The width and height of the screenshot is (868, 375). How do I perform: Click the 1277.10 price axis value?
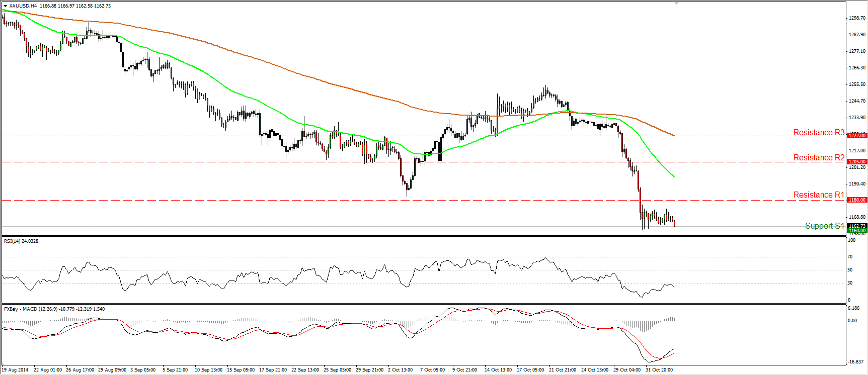click(857, 51)
